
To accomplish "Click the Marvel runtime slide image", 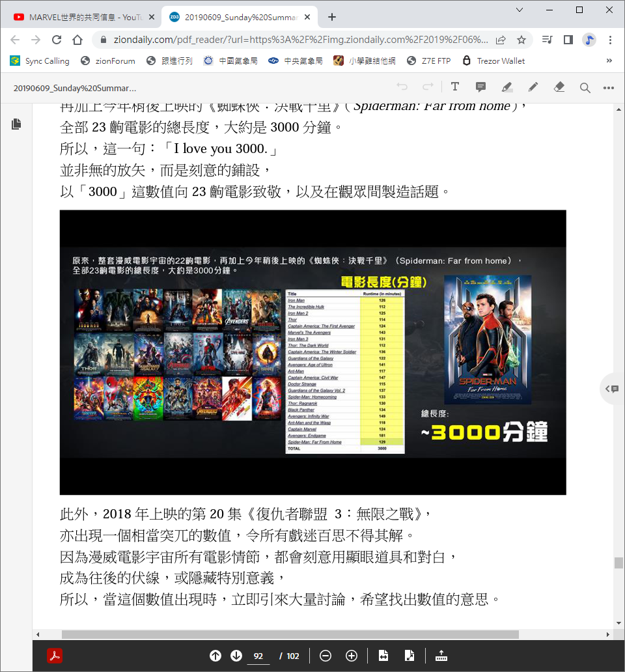I will pyautogui.click(x=312, y=352).
